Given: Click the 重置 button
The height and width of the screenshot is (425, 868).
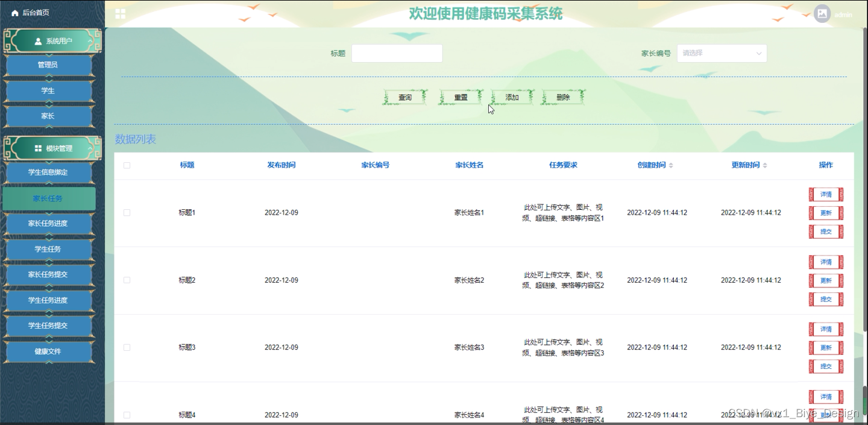Looking at the screenshot, I should 461,97.
